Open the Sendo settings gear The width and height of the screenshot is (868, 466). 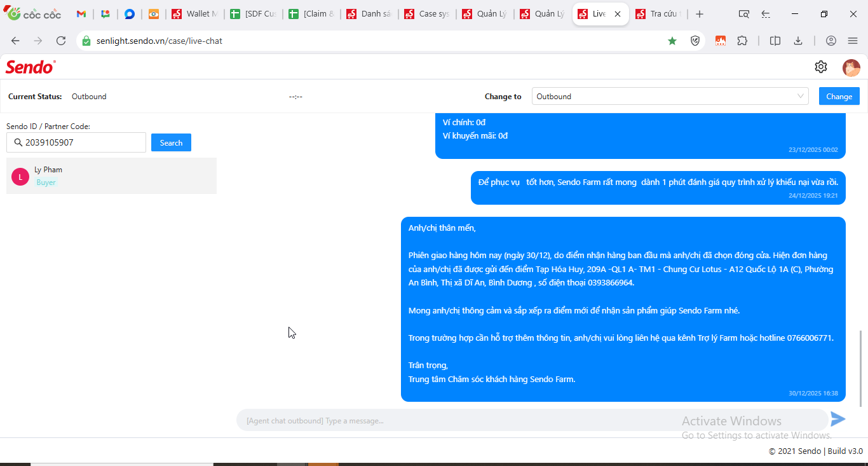pos(821,67)
